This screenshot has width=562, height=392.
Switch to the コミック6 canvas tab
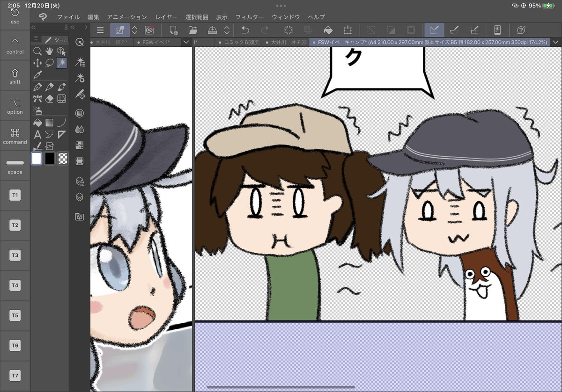(239, 42)
